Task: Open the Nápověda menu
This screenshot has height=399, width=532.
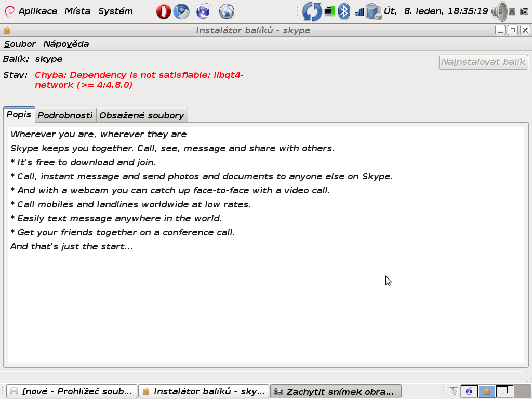Action: pos(66,44)
